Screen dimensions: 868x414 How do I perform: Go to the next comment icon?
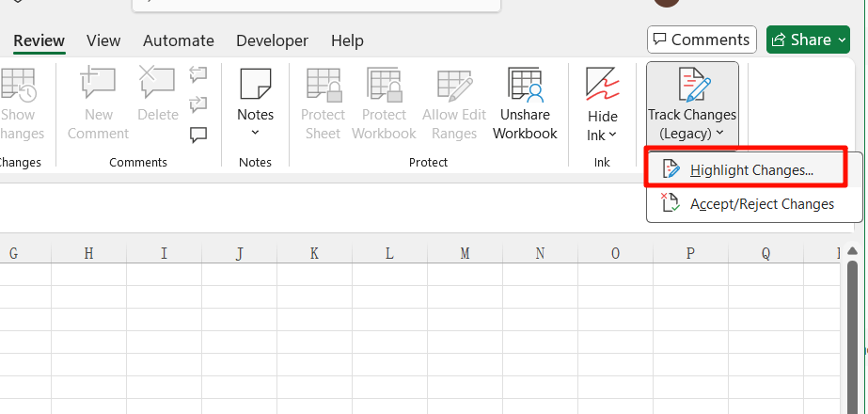pyautogui.click(x=198, y=103)
